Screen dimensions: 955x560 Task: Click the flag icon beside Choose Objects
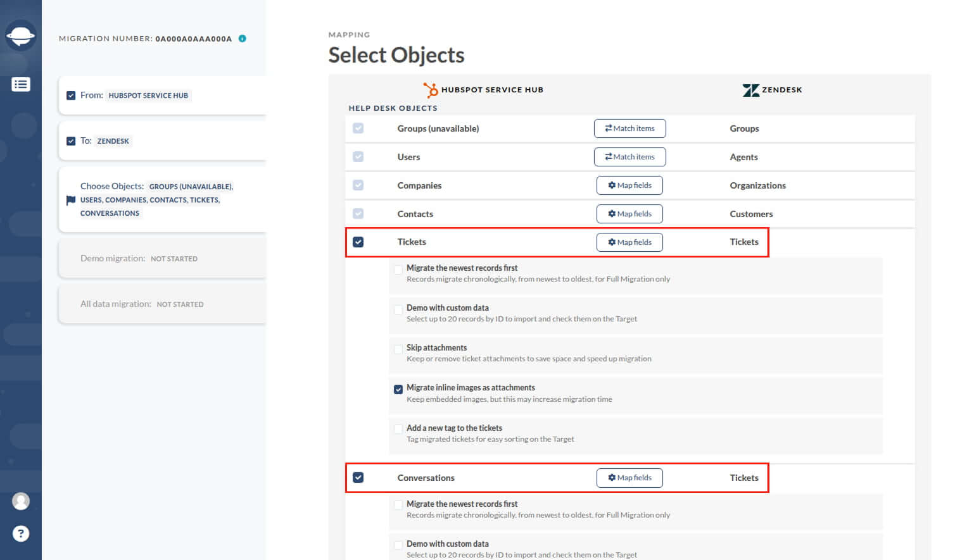pos(70,200)
